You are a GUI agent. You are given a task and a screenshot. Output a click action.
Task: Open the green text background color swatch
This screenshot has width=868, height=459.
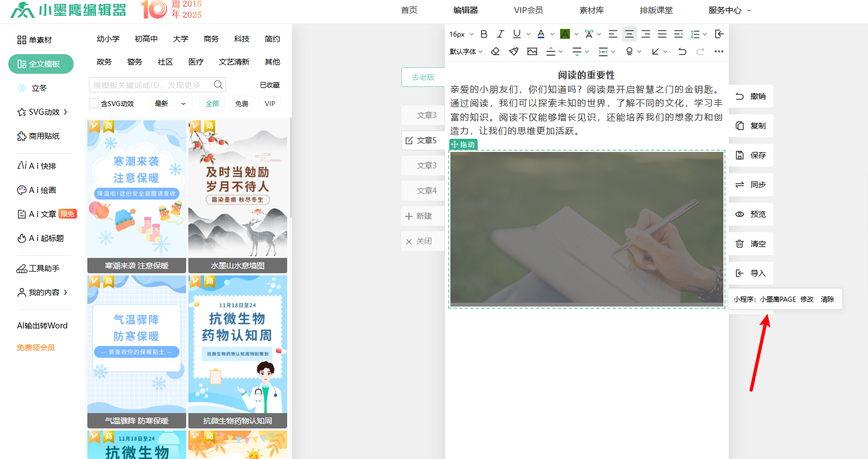tap(565, 34)
